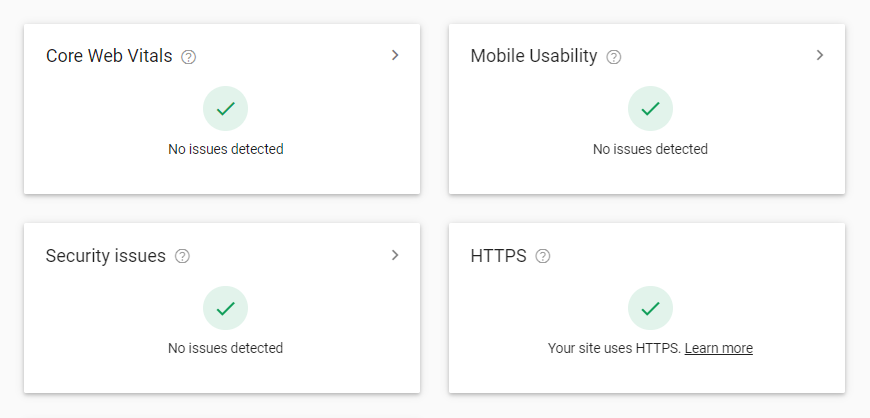Open Mobile Usability details via the arrow
The image size is (870, 418).
coord(820,55)
